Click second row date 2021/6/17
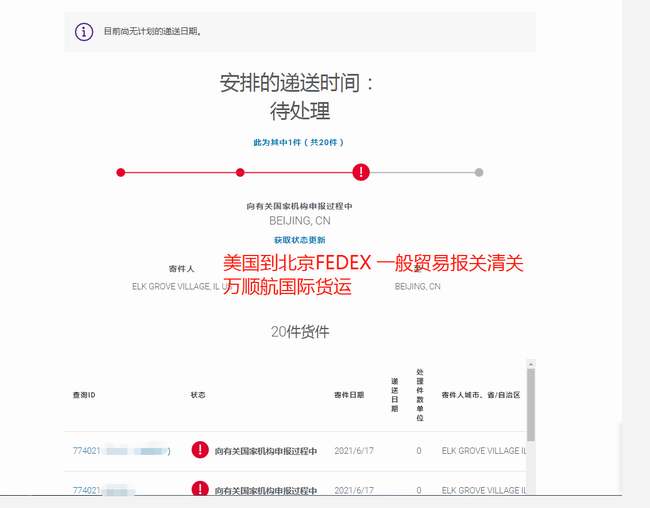The height and width of the screenshot is (508, 650). 354,490
